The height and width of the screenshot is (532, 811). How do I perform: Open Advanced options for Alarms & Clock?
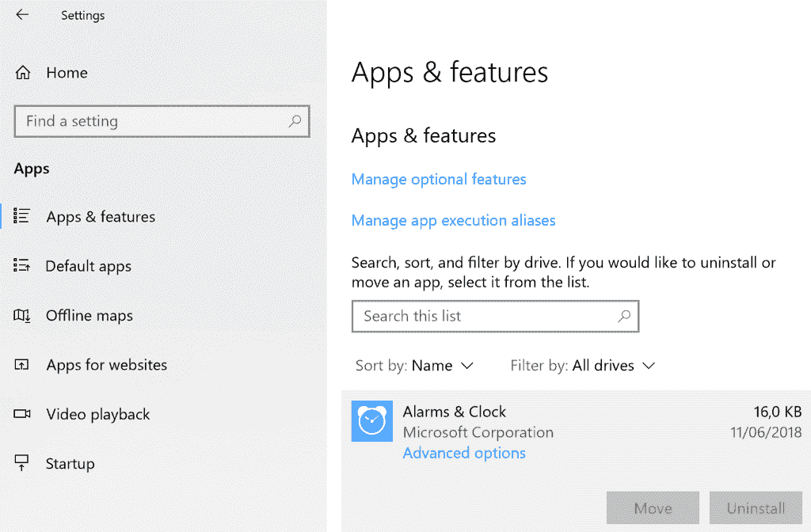coord(464,454)
